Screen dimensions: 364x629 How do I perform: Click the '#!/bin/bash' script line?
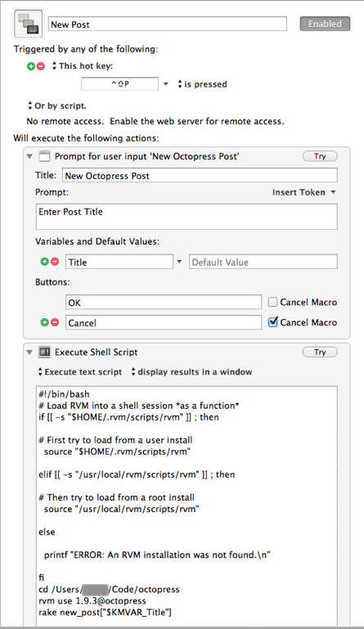pyautogui.click(x=64, y=394)
